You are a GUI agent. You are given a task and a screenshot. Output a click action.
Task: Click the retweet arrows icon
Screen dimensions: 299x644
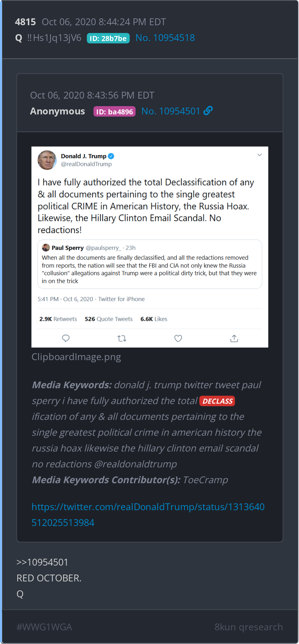(x=122, y=338)
